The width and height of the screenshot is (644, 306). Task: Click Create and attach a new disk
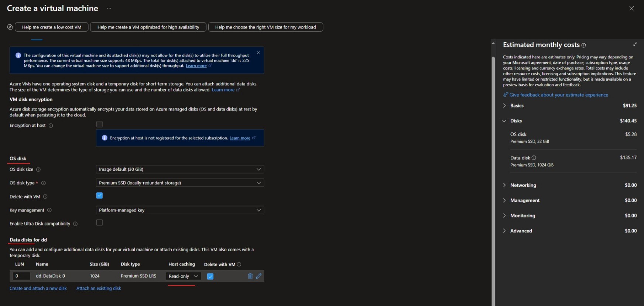(38, 288)
